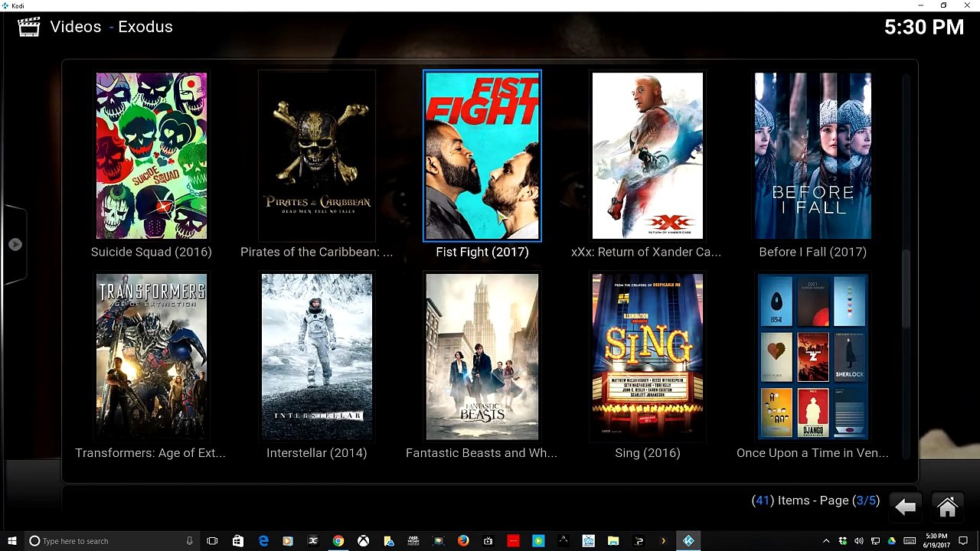Click the red taskbar application icon
980x551 pixels.
coord(513,541)
